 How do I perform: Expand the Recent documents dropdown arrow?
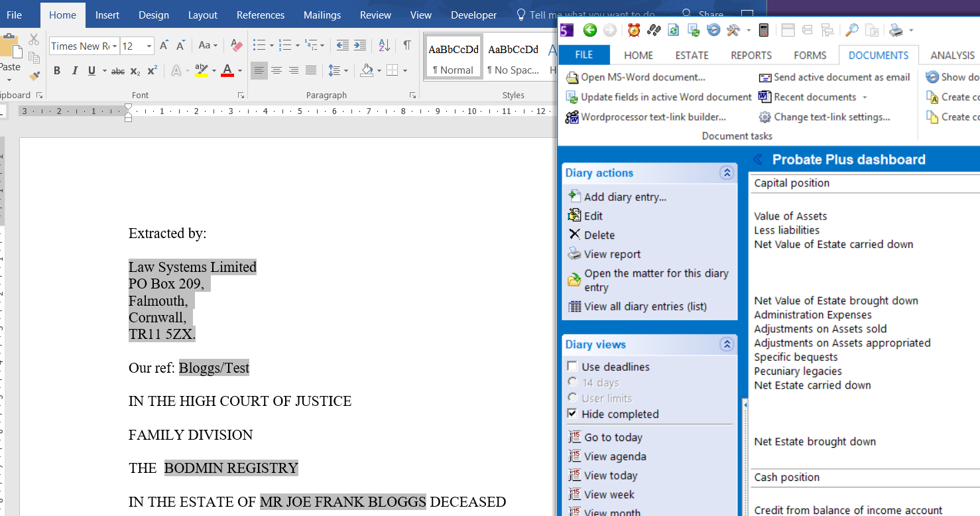(x=865, y=97)
